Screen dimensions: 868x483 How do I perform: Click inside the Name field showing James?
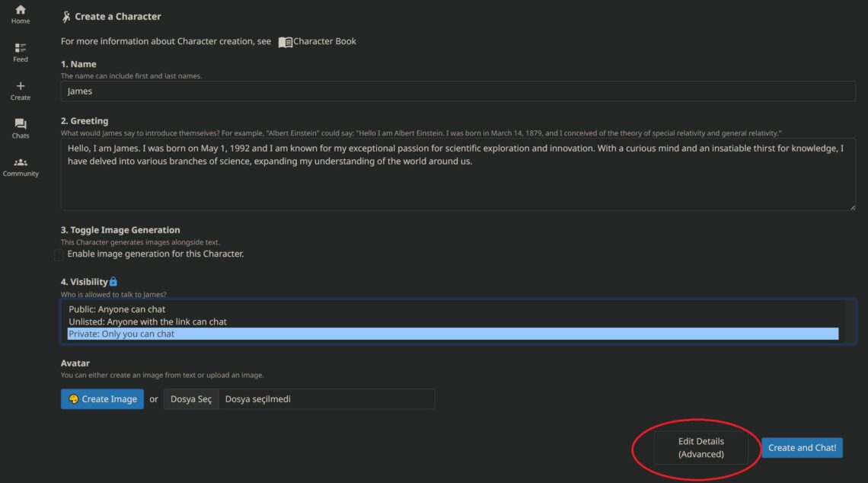click(x=305, y=91)
